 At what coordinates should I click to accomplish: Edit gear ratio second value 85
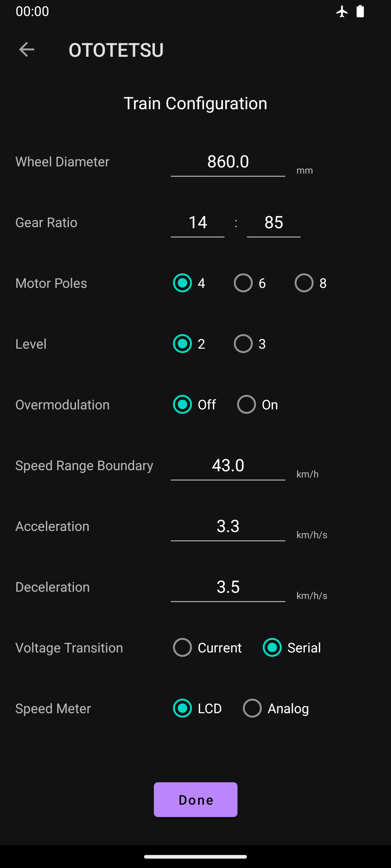point(274,223)
